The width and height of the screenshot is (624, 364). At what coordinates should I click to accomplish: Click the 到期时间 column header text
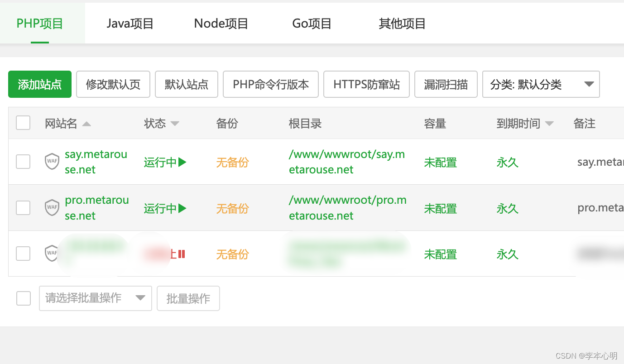click(x=518, y=123)
